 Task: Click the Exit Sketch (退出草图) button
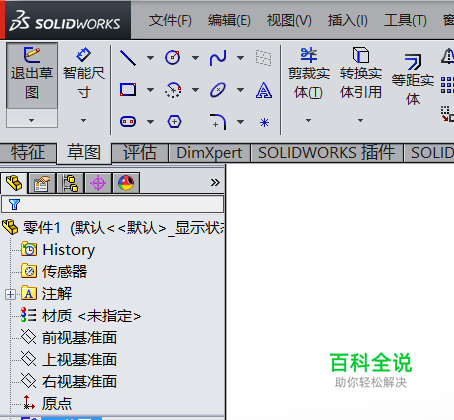(x=32, y=75)
